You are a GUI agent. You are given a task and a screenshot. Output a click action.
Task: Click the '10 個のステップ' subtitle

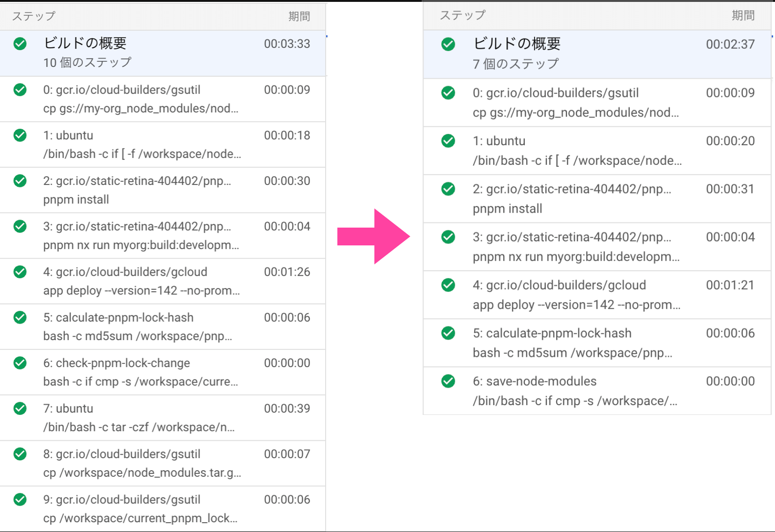point(87,62)
